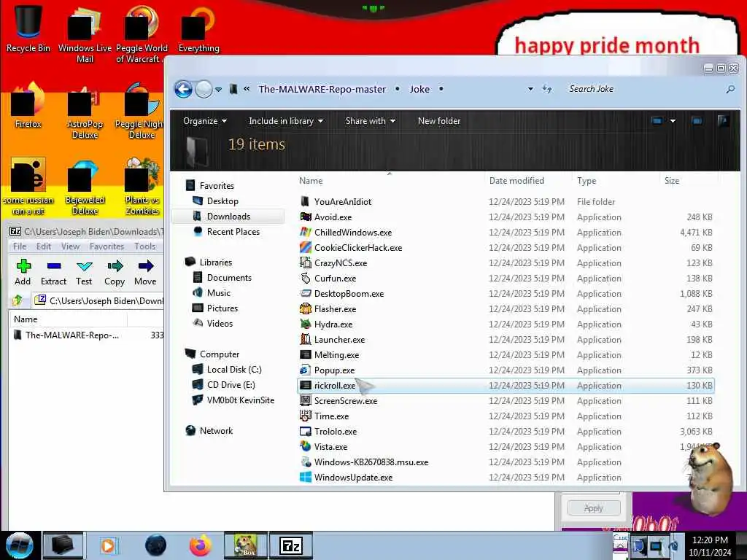
Task: Click the New folder button
Action: (438, 121)
